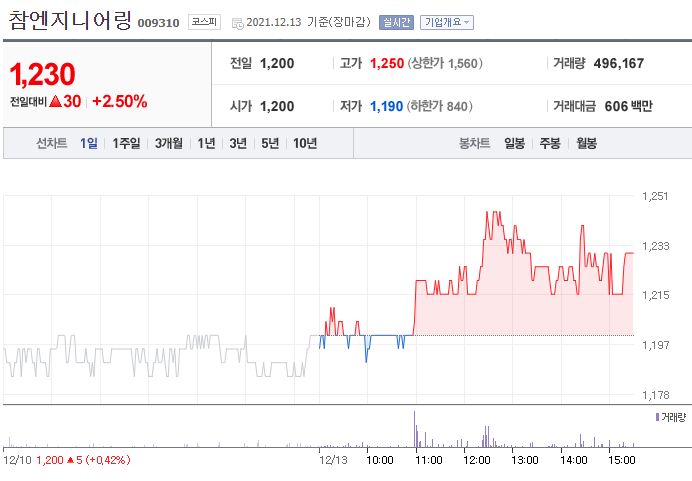This screenshot has height=481, width=692.
Task: Open the 10년 line chart
Action: (305, 143)
